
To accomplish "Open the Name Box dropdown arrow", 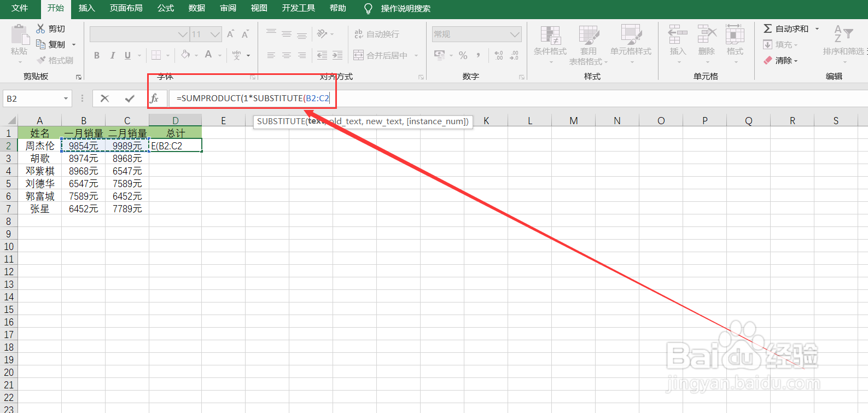I will tap(66, 98).
